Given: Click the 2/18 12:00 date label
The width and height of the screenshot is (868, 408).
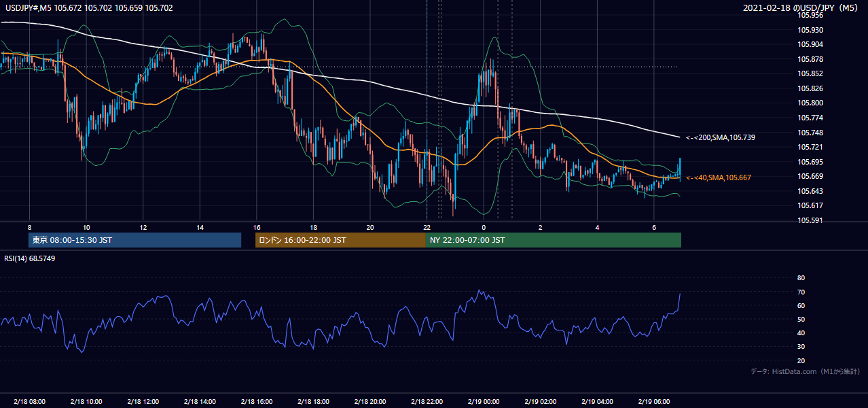Looking at the screenshot, I should click(x=143, y=402).
